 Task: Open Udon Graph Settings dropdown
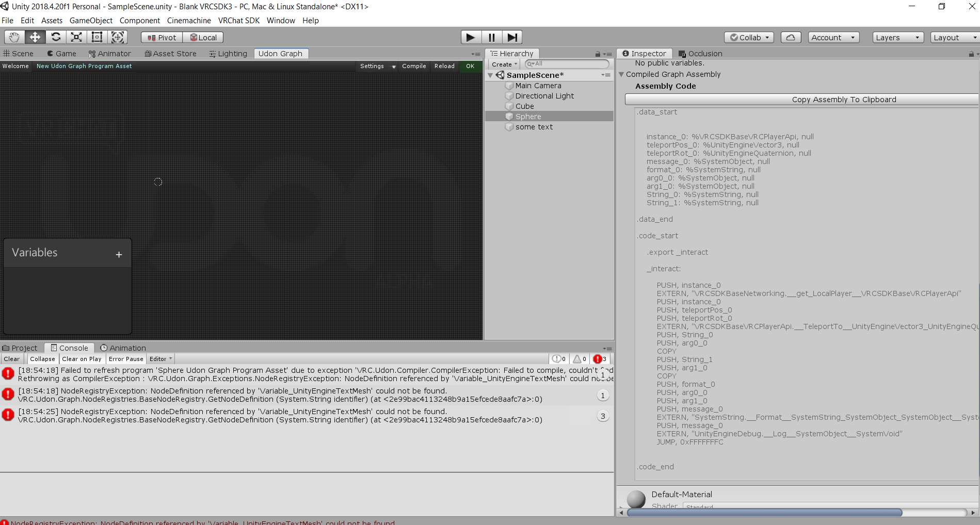pyautogui.click(x=377, y=66)
